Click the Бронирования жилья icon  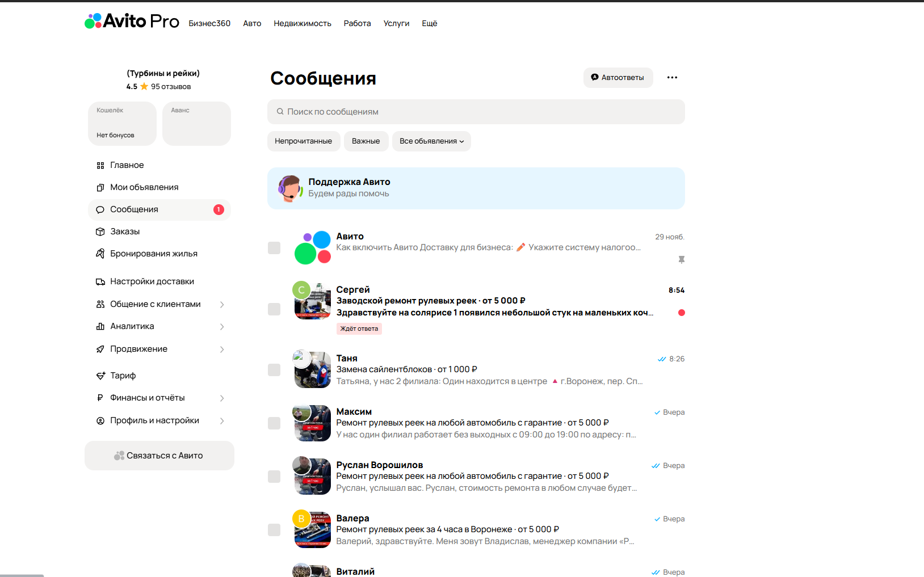(100, 254)
